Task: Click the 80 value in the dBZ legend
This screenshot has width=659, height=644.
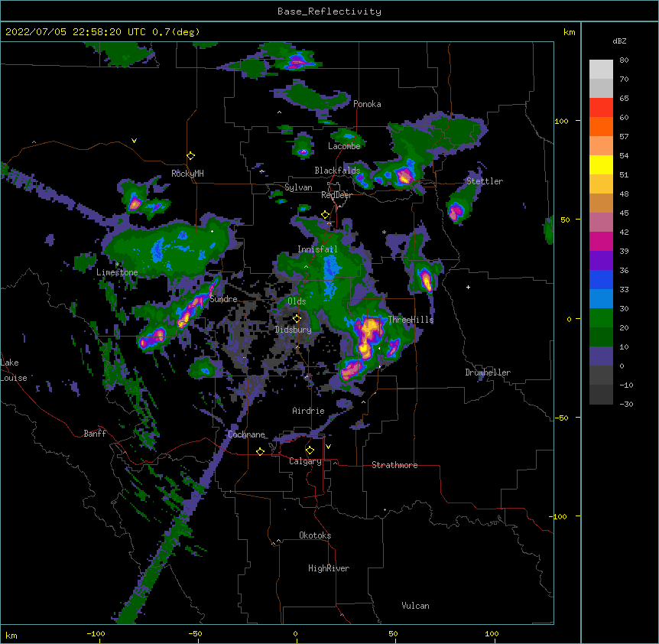Action: (x=624, y=60)
